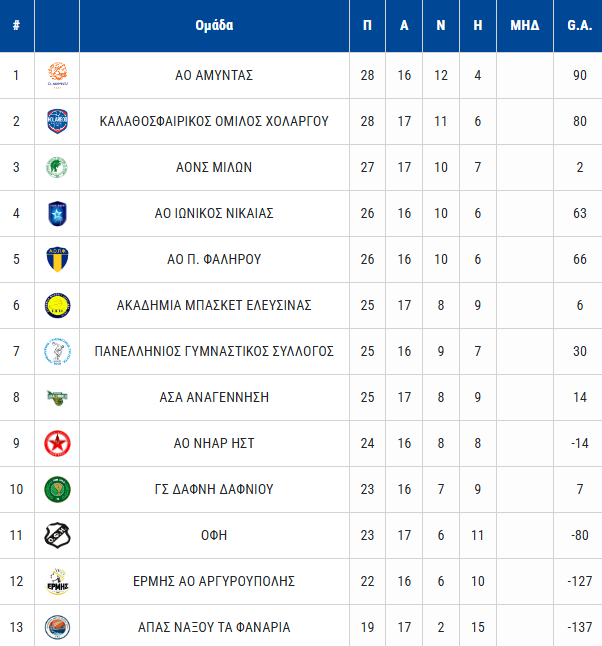Click the ΕΡΜΗΣ ΑΡΓΥΡΟΥΠΟΛΗΣ team logo

point(57,581)
